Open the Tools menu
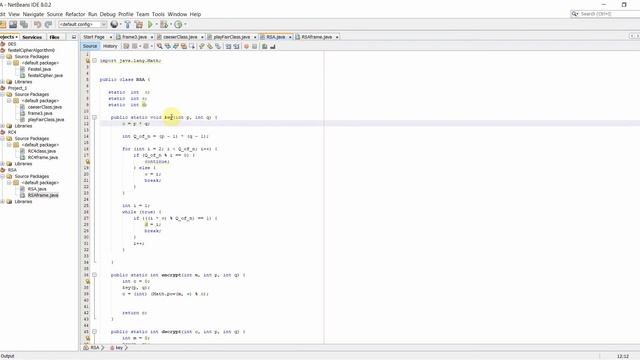 pyautogui.click(x=158, y=14)
